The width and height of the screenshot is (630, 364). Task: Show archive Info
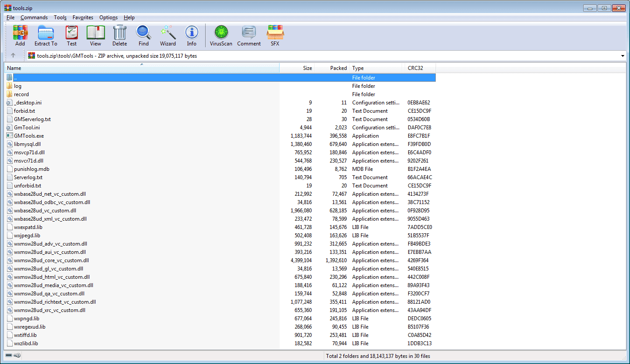pyautogui.click(x=192, y=36)
